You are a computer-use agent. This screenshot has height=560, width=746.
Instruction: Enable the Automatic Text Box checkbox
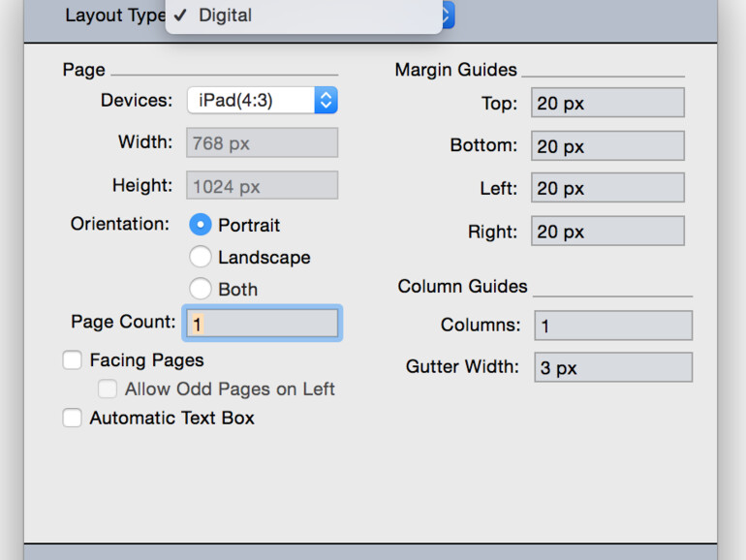tap(73, 419)
